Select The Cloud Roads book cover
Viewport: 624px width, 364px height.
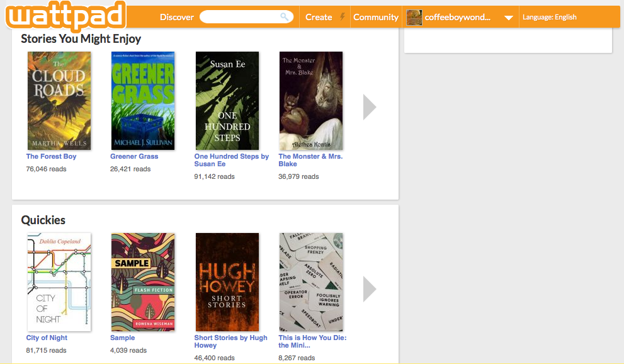pos(59,101)
